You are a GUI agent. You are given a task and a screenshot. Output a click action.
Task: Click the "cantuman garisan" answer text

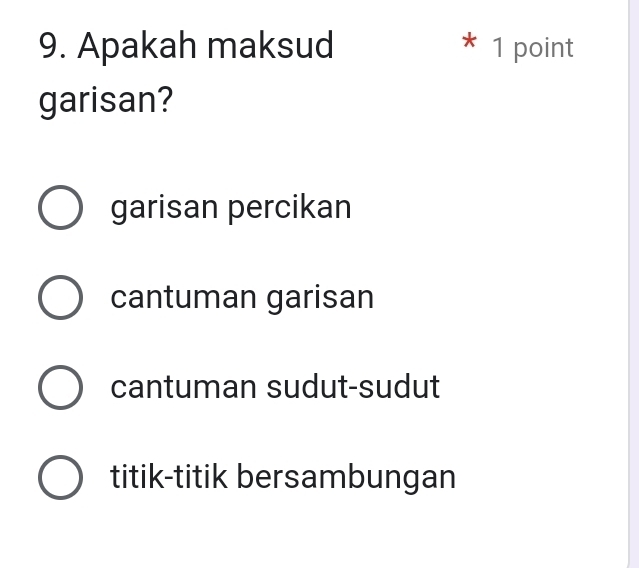[243, 298]
